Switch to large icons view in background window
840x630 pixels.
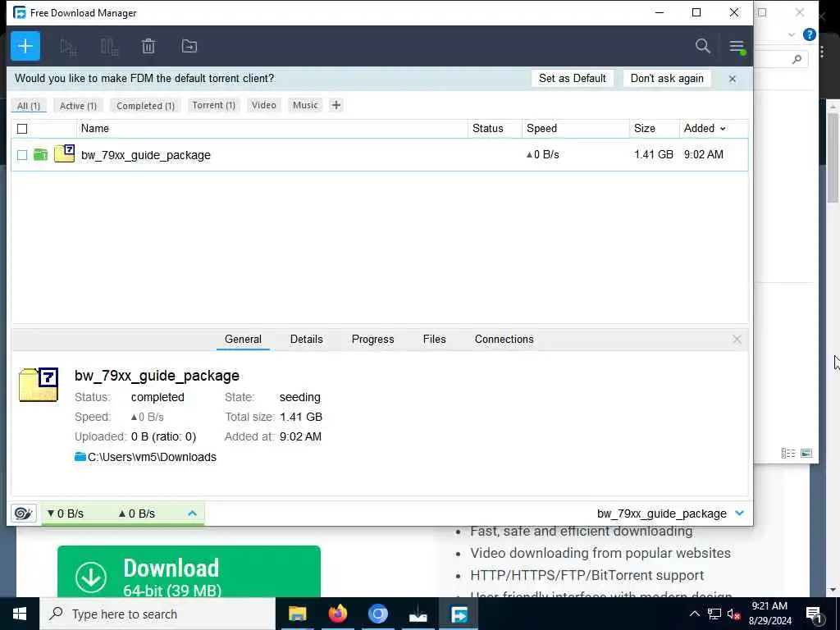(806, 453)
